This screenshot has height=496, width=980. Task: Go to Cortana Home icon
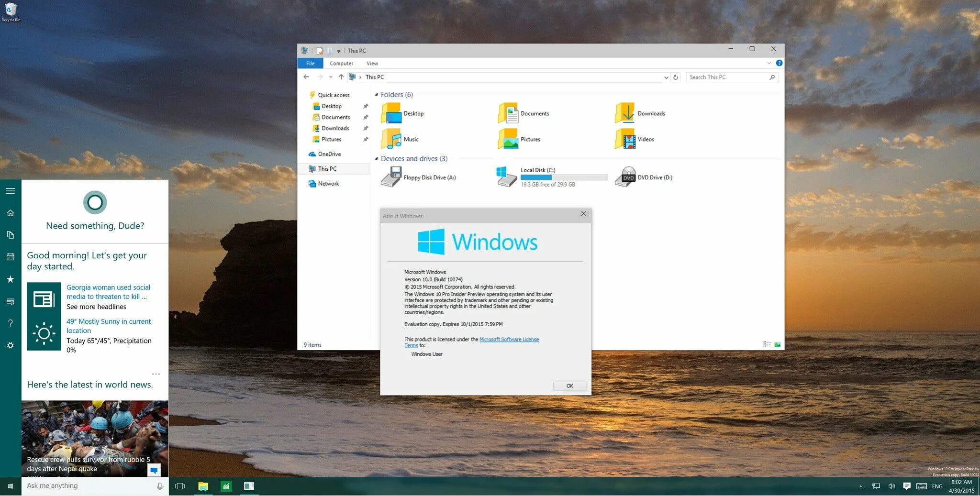[11, 213]
